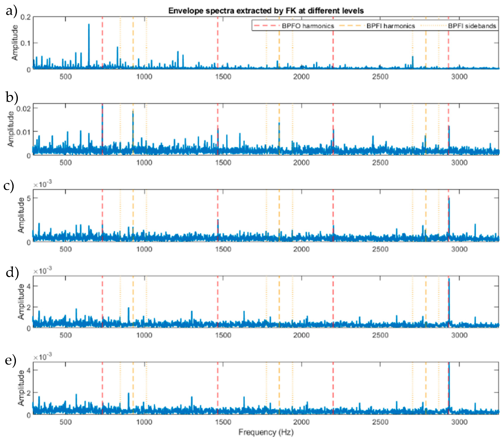The width and height of the screenshot is (504, 441).
Task: Click the ×10⁻³ exponent above subplot d
Action: 42,271
